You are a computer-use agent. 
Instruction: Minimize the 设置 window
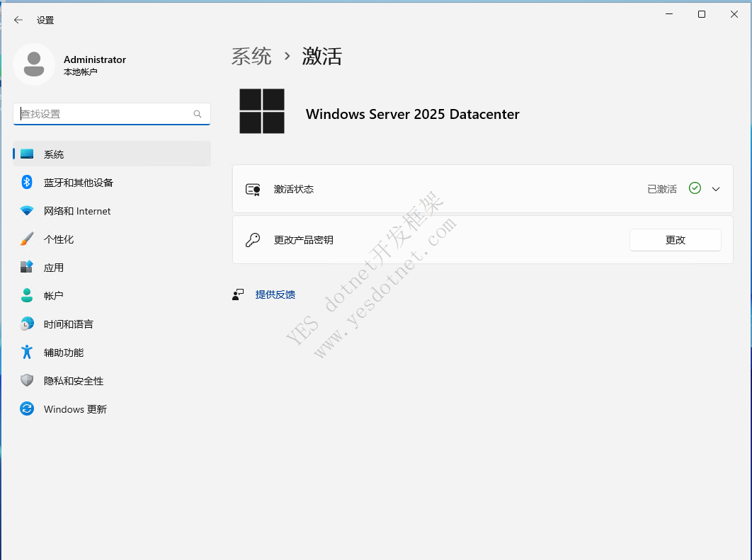pos(669,14)
